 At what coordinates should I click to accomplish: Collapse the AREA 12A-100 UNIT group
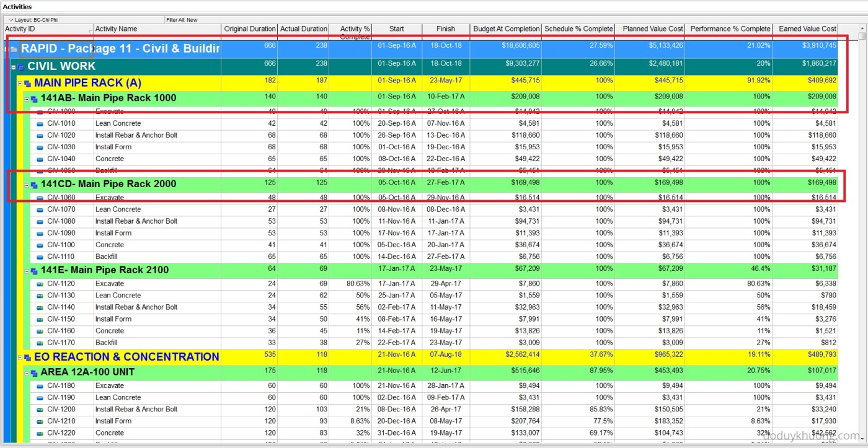pyautogui.click(x=27, y=373)
